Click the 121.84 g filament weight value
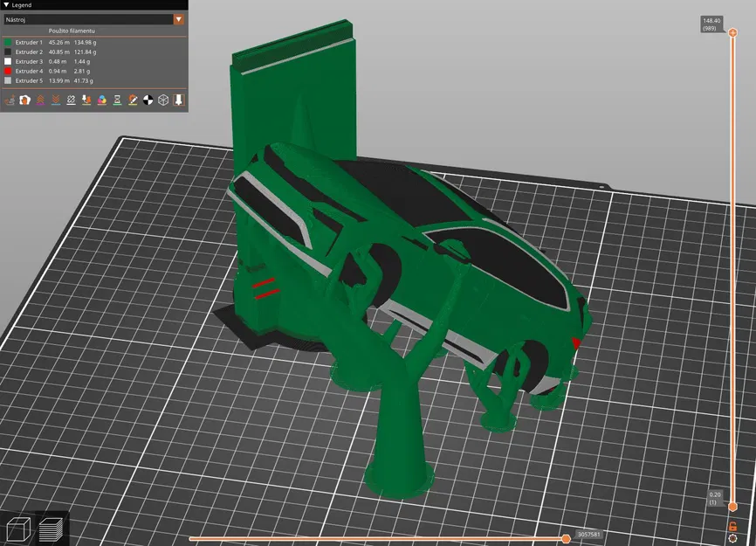Viewport: 756px width, 546px height. 86,52
